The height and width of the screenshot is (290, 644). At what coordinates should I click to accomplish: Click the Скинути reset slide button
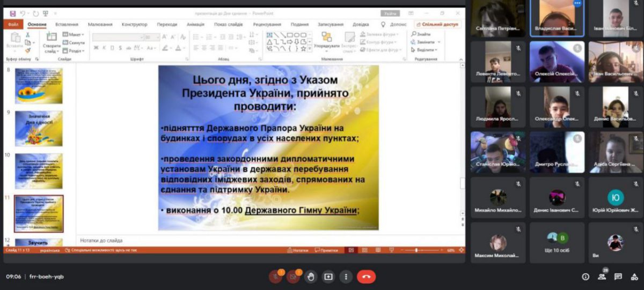coord(74,42)
